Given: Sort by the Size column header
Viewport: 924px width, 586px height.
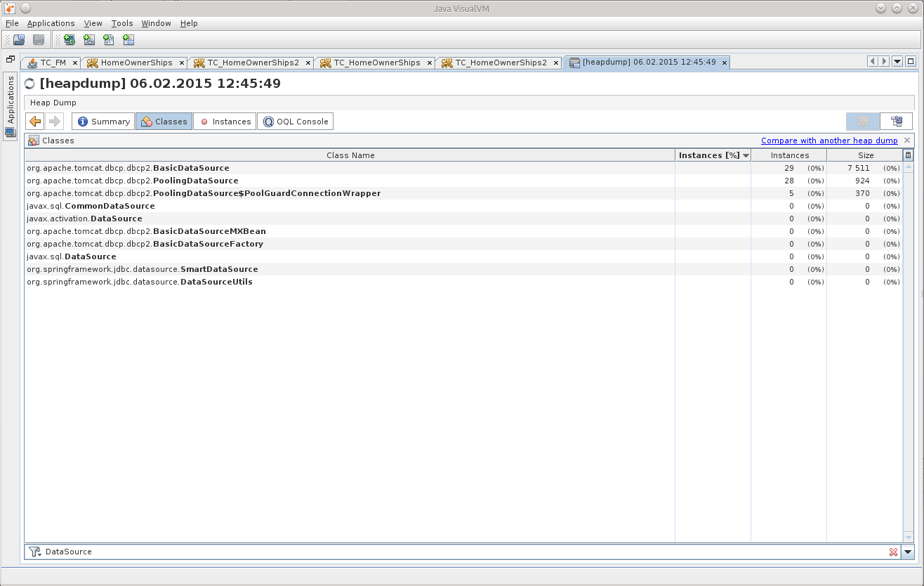Looking at the screenshot, I should pyautogui.click(x=865, y=155).
